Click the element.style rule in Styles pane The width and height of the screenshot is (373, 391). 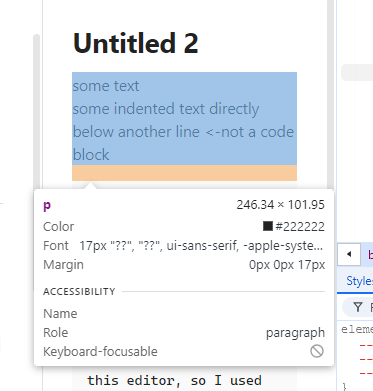pos(357,330)
